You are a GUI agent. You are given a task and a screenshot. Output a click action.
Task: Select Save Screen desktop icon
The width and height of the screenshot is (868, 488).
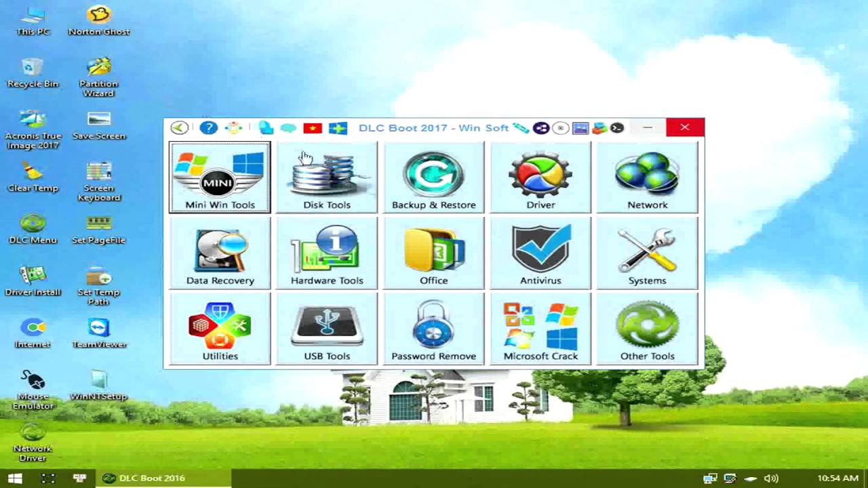click(99, 125)
